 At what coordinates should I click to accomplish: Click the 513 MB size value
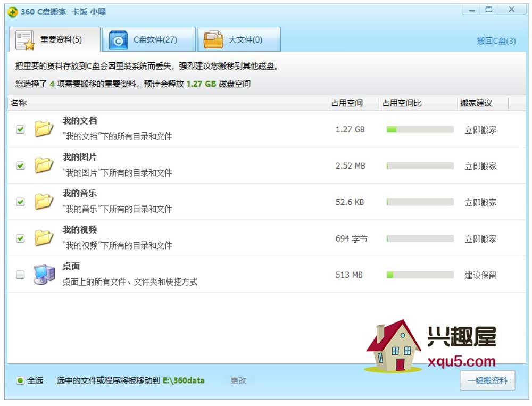pyautogui.click(x=349, y=275)
